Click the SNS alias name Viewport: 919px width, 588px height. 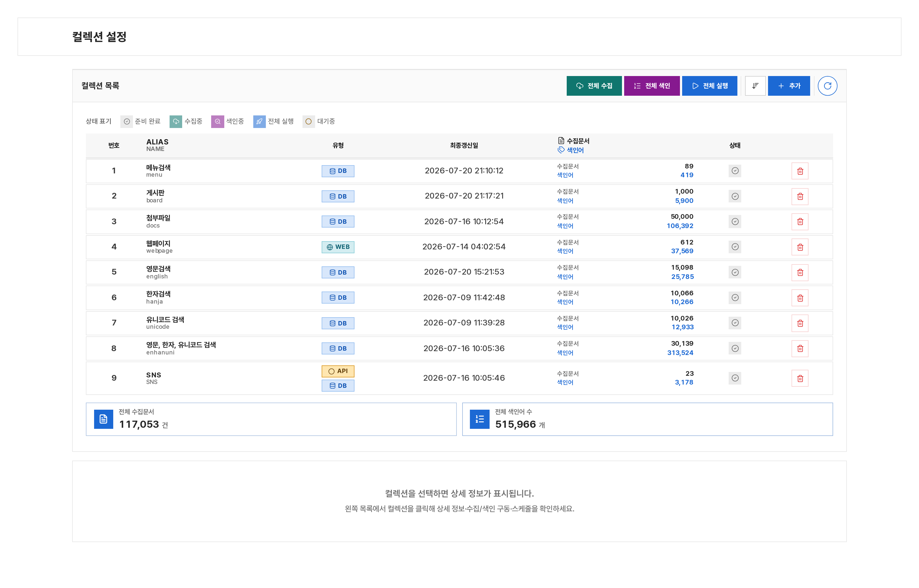pos(153,375)
